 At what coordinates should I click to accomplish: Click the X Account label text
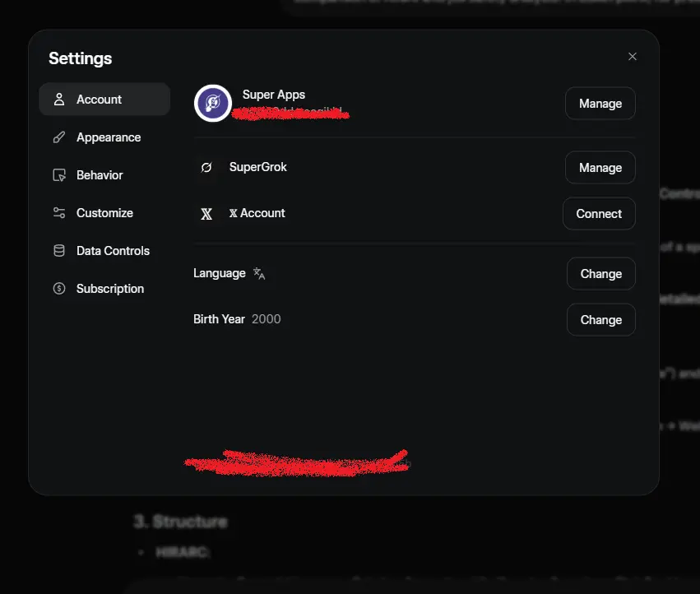coord(257,213)
